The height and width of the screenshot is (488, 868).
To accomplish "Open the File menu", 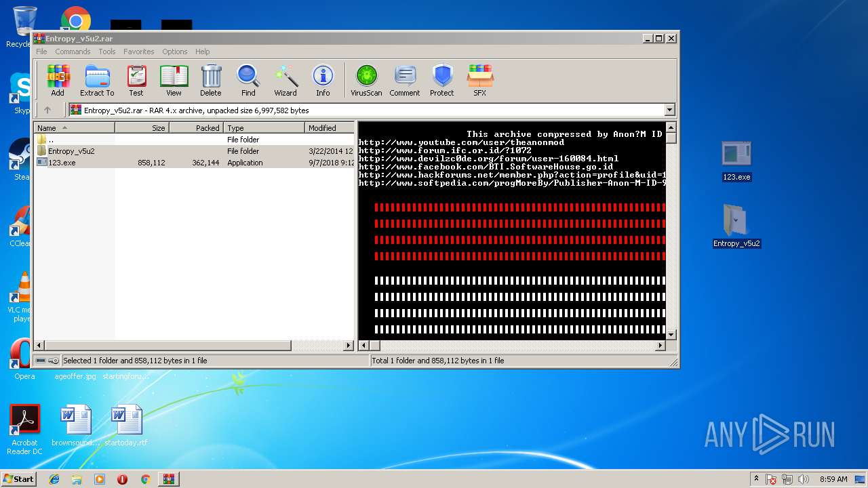I will pos(41,52).
